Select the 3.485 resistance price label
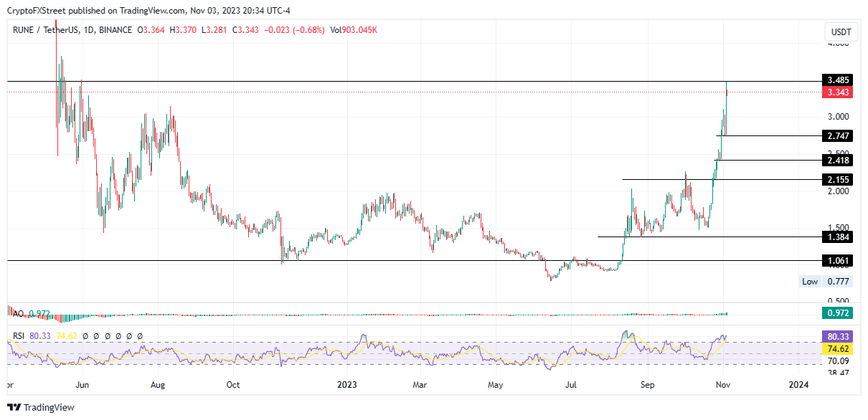868x420 pixels. coord(839,81)
